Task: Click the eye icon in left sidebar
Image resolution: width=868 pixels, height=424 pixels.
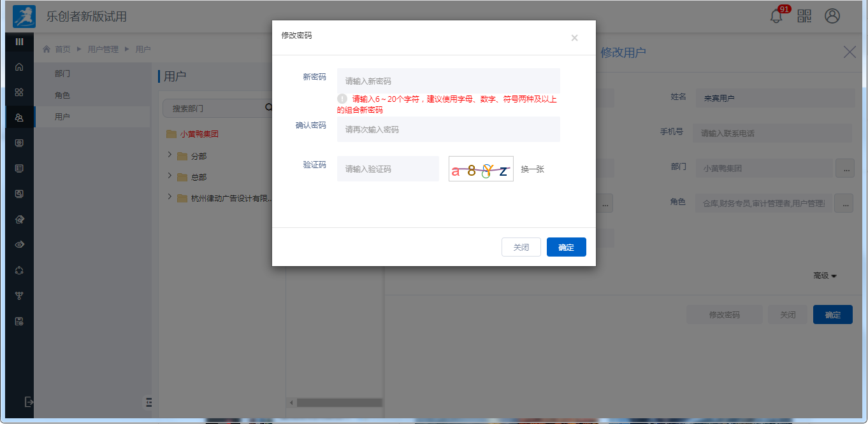Action: [19, 244]
